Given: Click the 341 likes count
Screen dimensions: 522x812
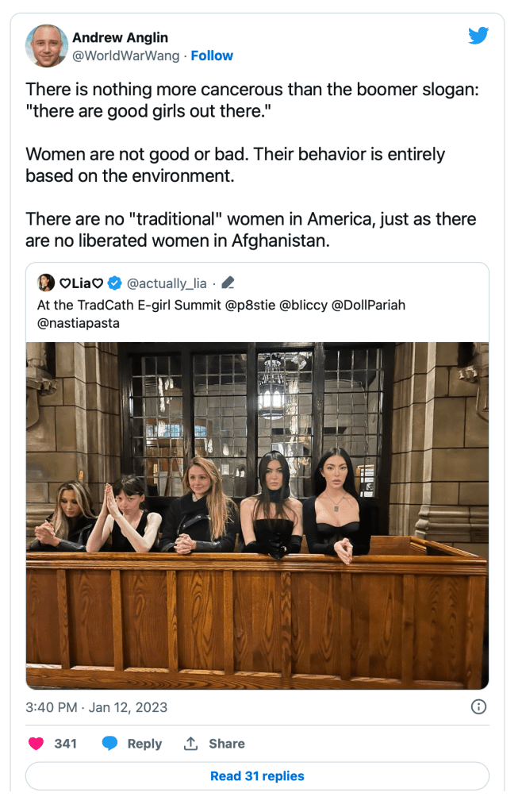Looking at the screenshot, I should [x=65, y=744].
